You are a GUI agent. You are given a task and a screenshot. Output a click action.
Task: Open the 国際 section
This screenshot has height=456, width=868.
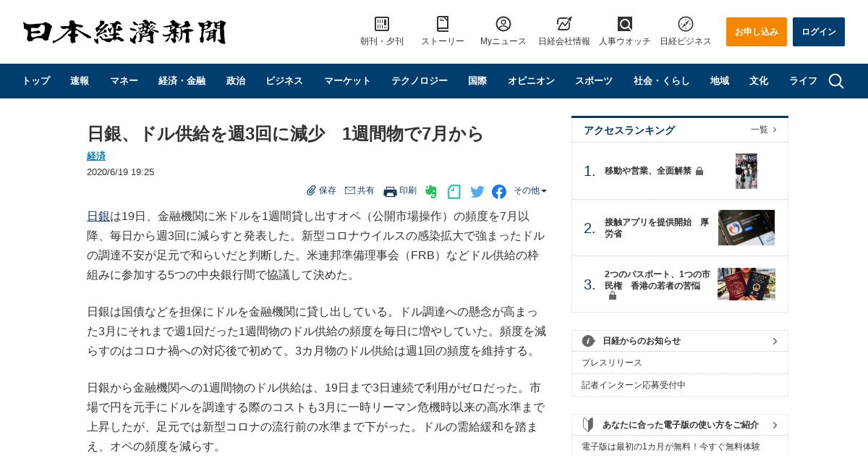pos(477,81)
